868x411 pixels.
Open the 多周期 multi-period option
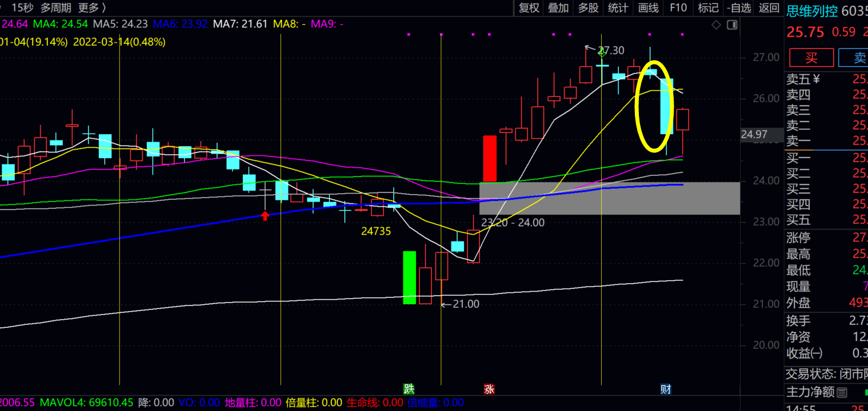tap(56, 8)
